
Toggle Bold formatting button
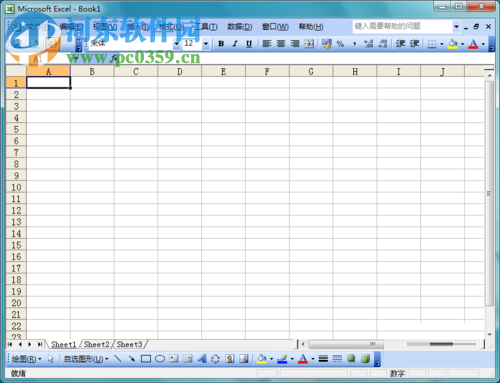pos(221,44)
